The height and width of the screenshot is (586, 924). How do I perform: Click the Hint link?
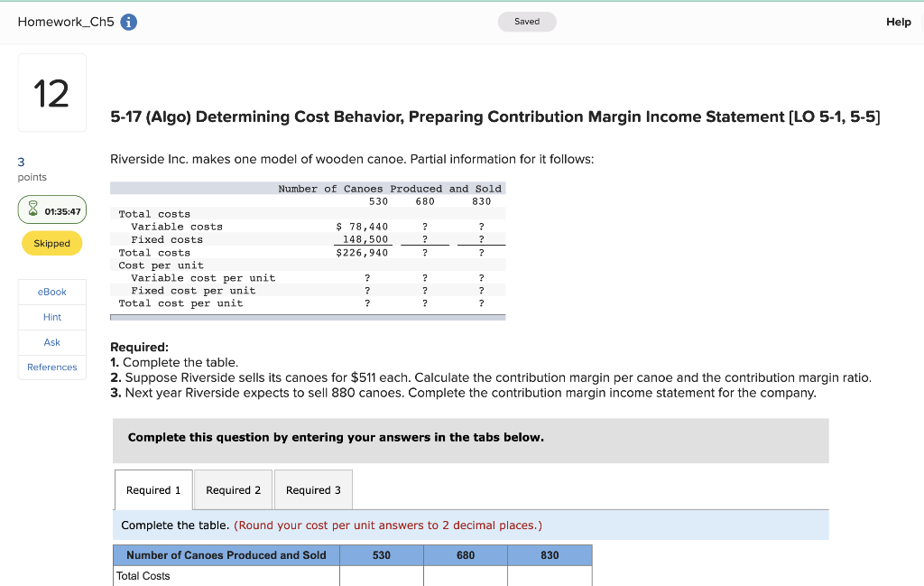[51, 317]
